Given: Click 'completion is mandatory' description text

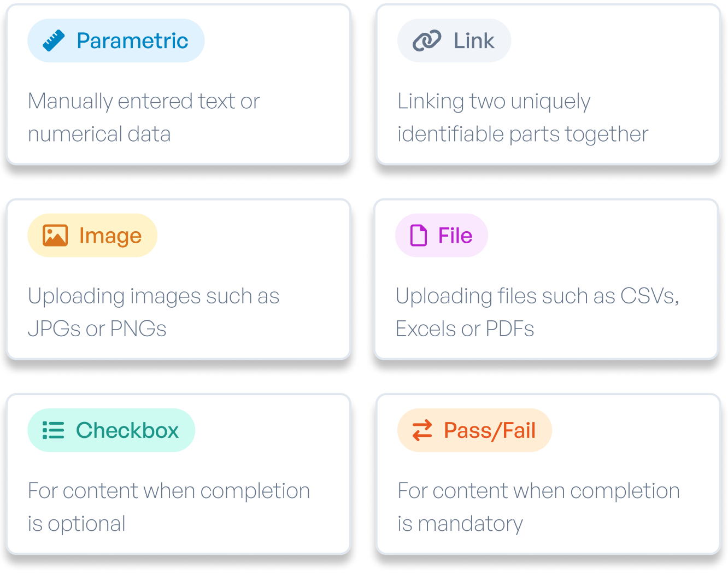Looking at the screenshot, I should click(538, 507).
